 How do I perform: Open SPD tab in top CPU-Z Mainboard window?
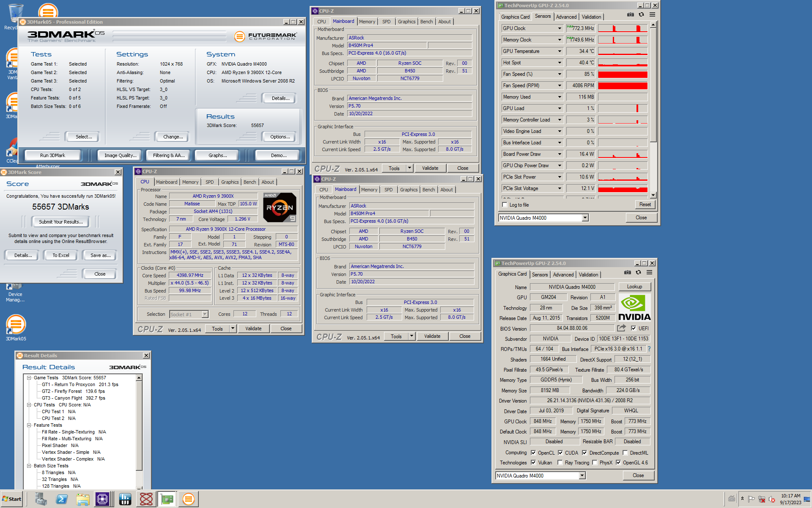tap(386, 22)
